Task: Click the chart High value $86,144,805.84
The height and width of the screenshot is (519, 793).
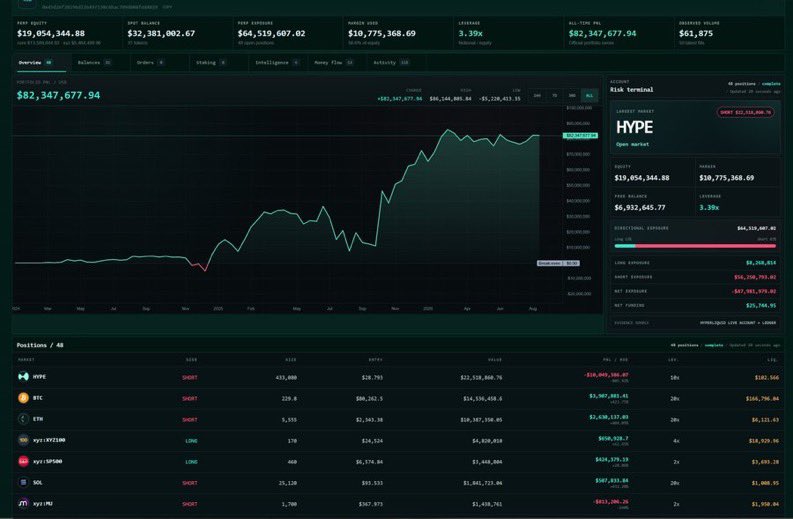Action: click(450, 99)
